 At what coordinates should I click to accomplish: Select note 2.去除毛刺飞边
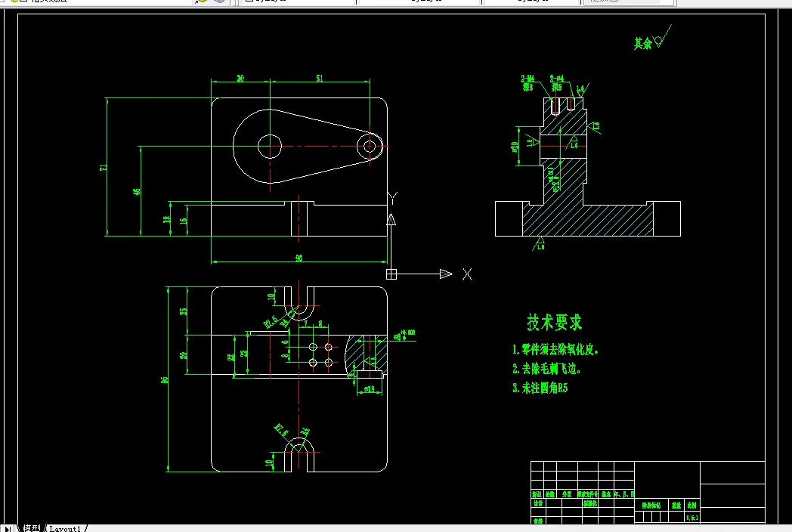[x=546, y=369]
